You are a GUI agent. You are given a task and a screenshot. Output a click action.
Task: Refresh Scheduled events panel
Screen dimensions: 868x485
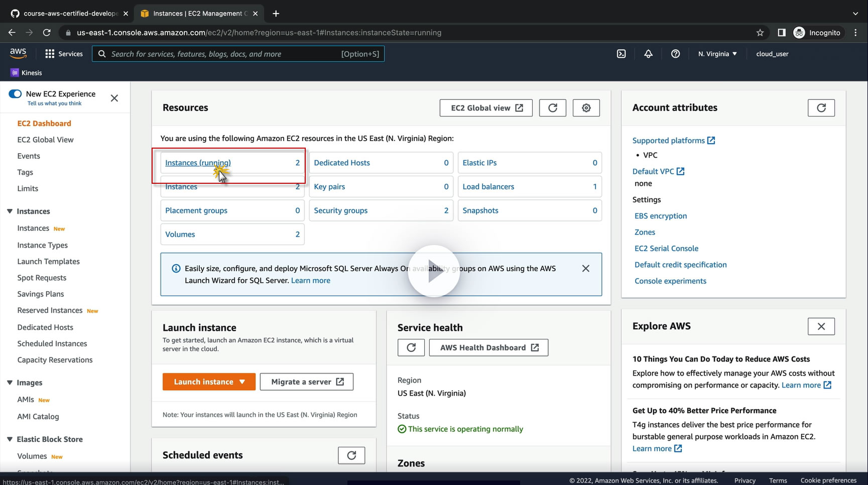tap(351, 455)
